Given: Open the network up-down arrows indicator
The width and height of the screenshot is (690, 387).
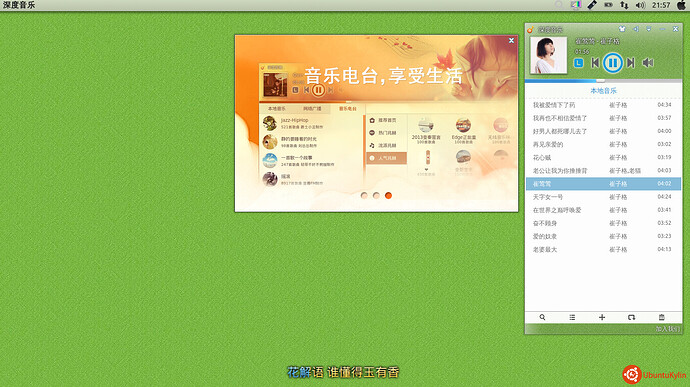Looking at the screenshot, I should click(624, 5).
